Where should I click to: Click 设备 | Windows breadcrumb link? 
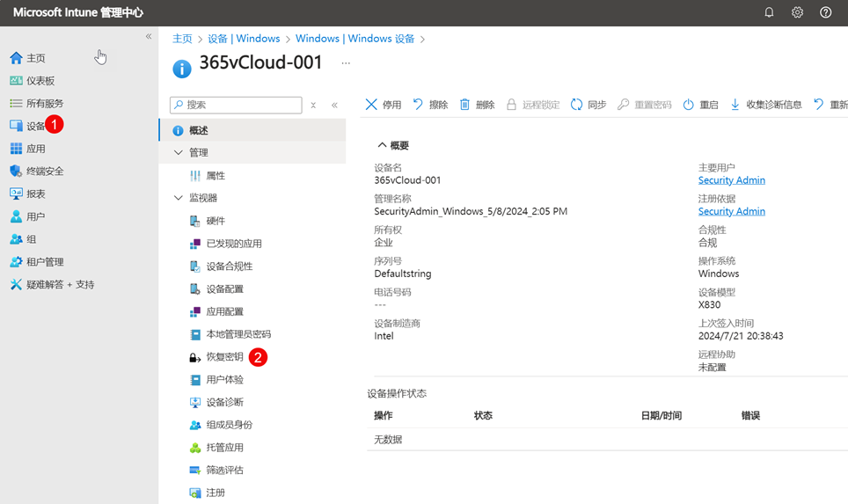click(x=244, y=39)
